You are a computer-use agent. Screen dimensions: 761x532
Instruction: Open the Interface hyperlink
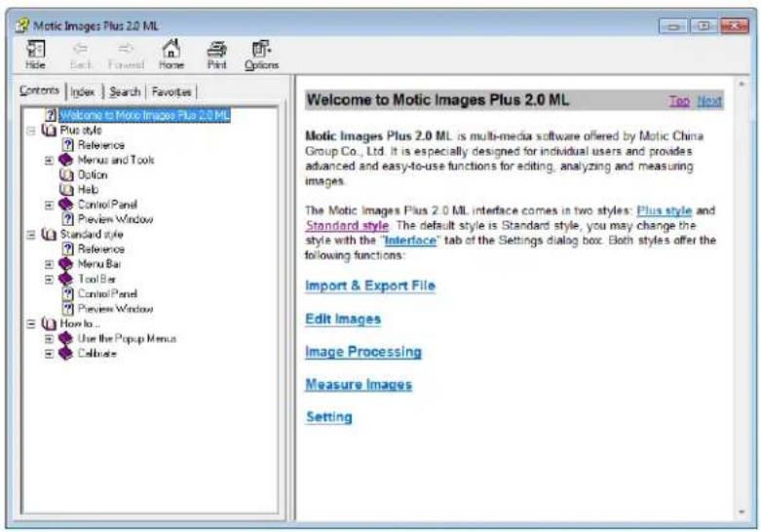pyautogui.click(x=410, y=241)
